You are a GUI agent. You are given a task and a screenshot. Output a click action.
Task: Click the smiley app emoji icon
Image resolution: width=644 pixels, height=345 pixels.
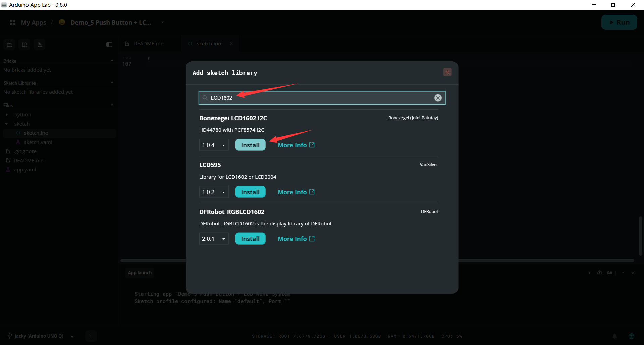click(62, 22)
